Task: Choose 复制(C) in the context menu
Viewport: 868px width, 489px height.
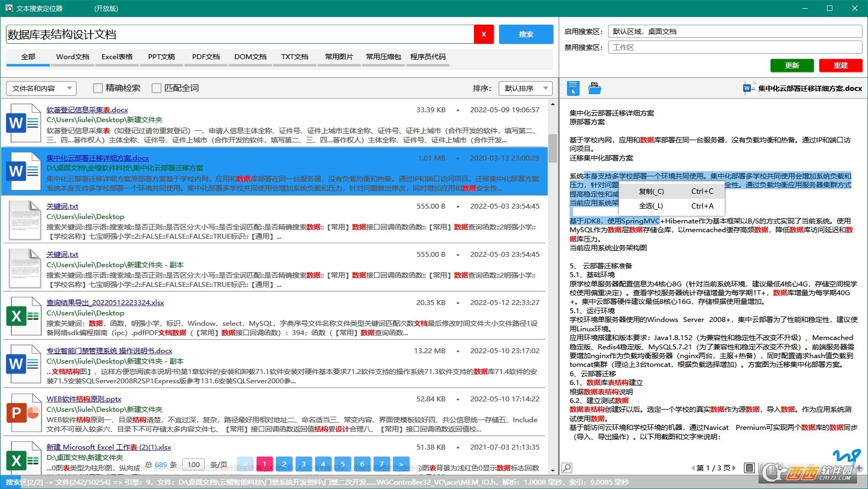Action: point(672,191)
